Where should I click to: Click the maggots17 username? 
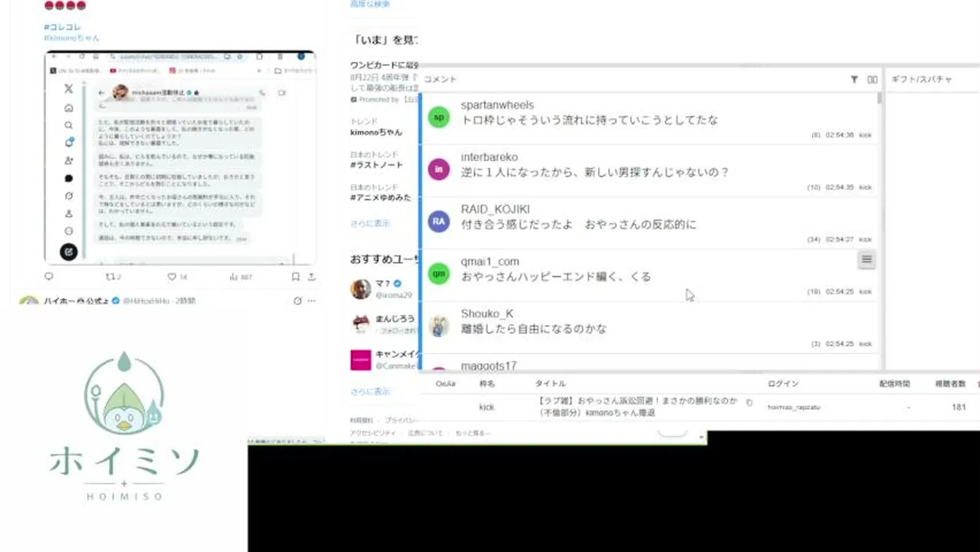[x=488, y=366]
